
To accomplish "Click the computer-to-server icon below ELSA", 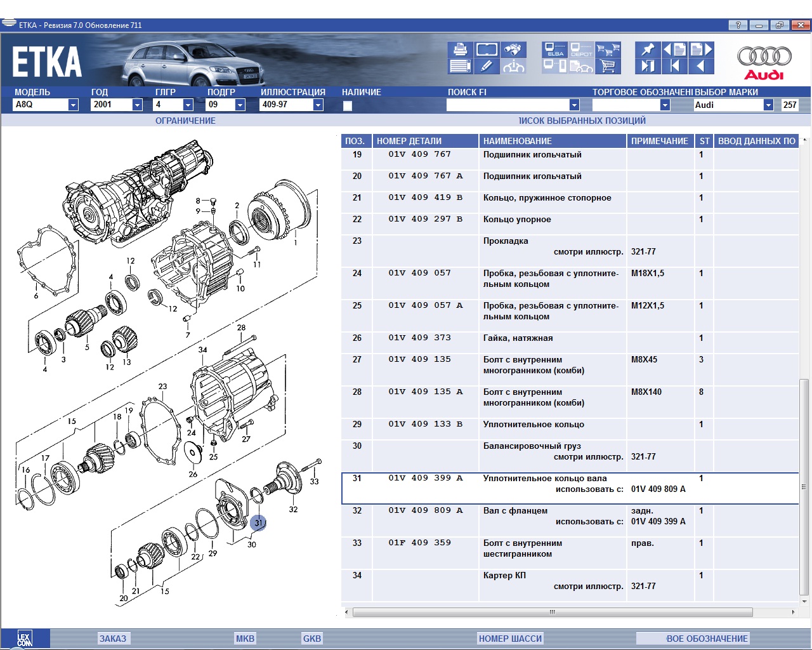I will [555, 66].
